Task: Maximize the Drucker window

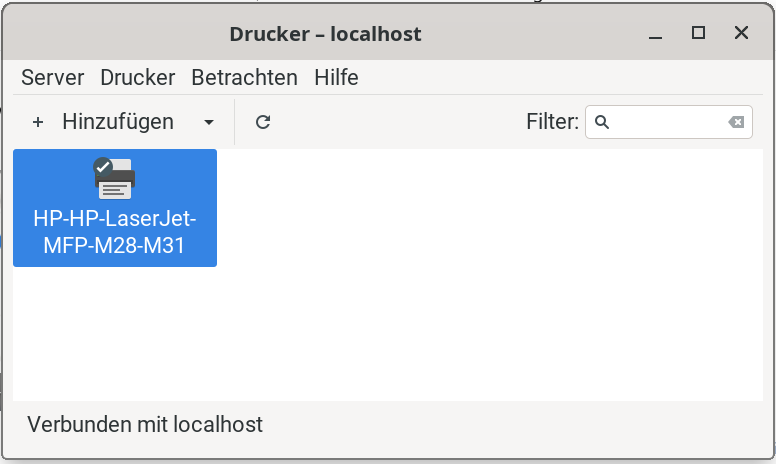Action: click(x=698, y=33)
